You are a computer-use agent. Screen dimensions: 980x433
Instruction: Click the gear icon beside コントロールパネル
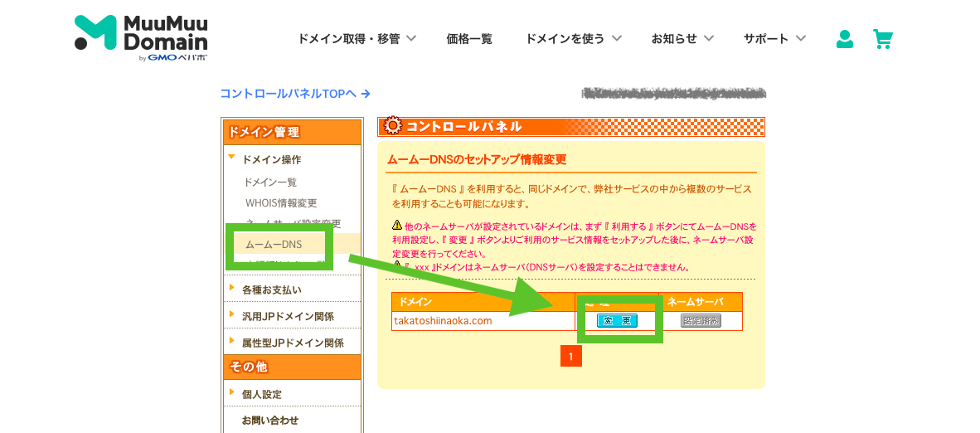coord(392,126)
